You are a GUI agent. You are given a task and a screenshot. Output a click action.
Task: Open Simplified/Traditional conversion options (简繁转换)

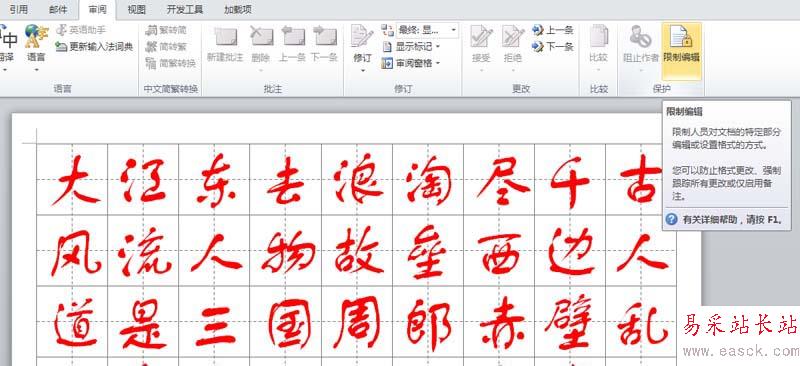[170, 63]
